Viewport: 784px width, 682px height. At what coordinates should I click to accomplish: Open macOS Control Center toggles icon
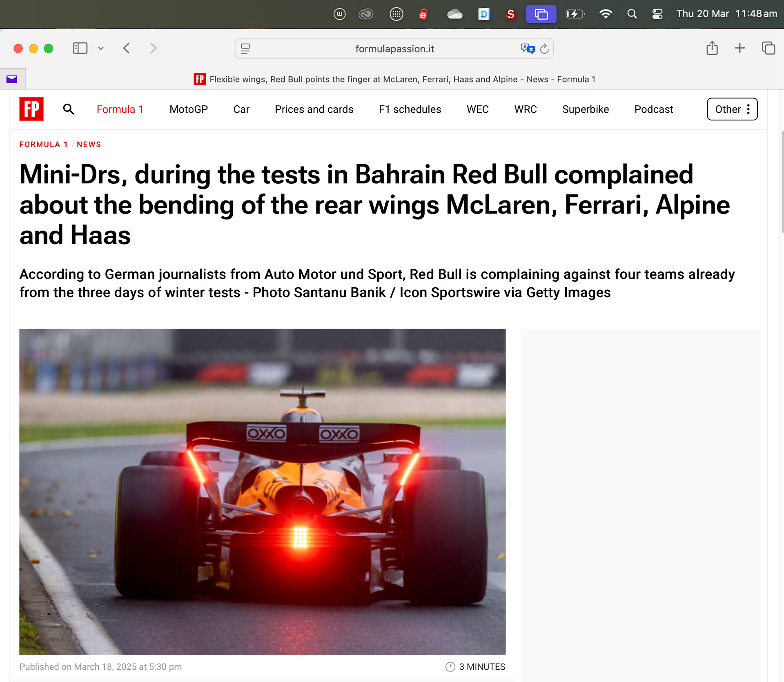tap(657, 14)
